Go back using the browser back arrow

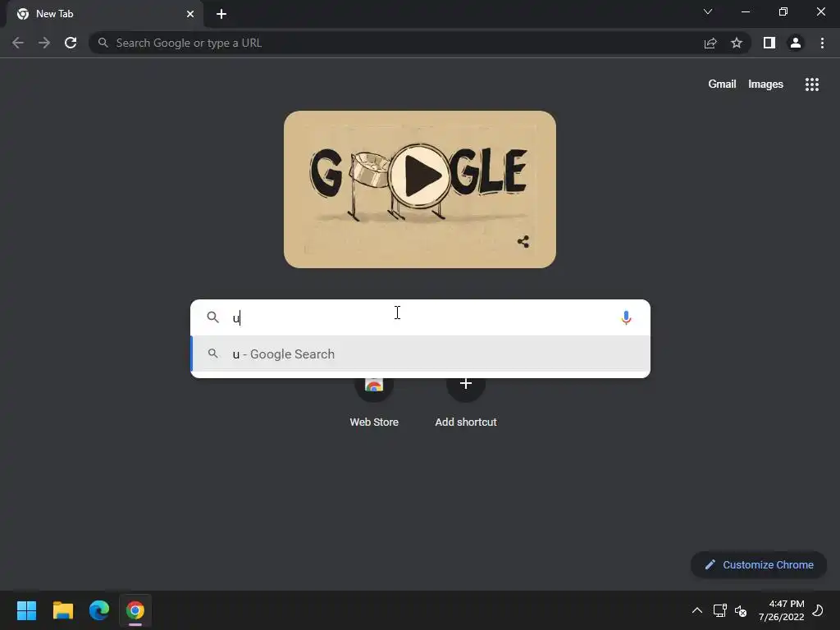click(18, 43)
